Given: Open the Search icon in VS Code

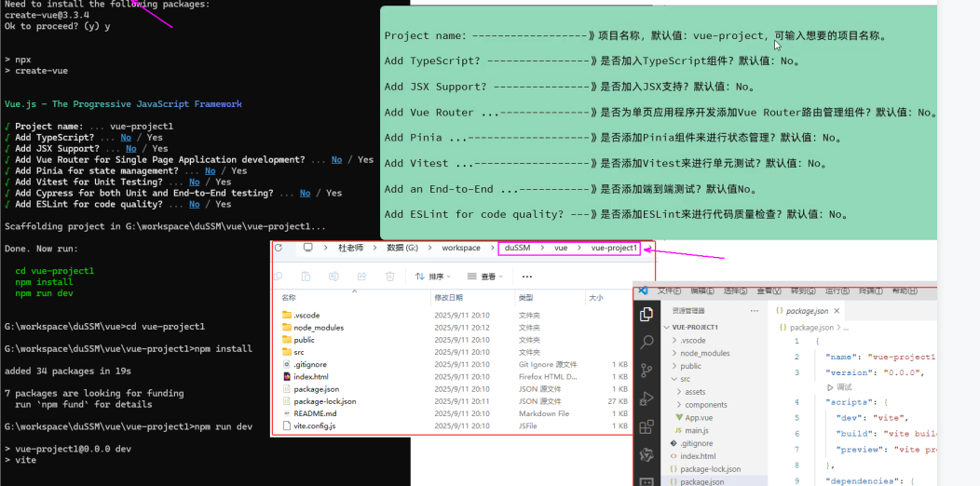Looking at the screenshot, I should 647,342.
